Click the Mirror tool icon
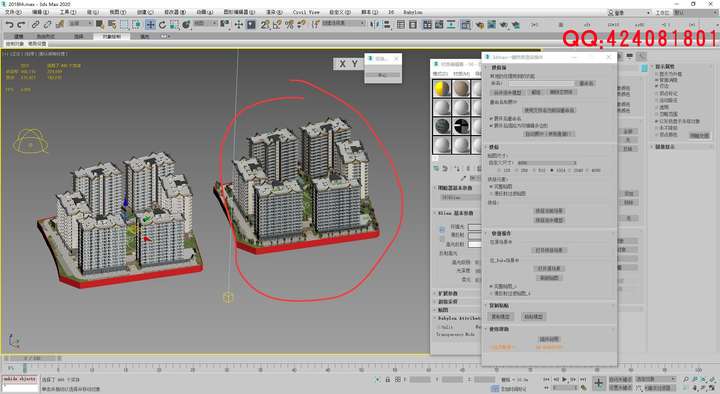720x394 pixels. (x=374, y=24)
